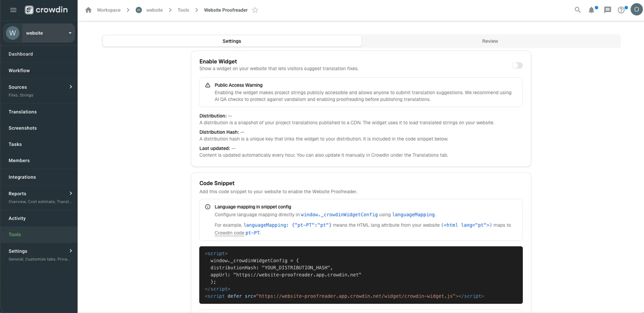Click the languageMapping code text

(413, 215)
